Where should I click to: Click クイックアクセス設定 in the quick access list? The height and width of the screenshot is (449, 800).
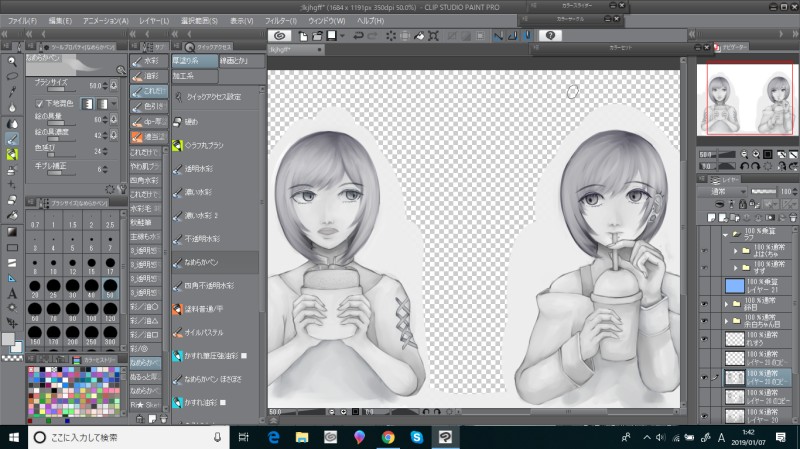click(215, 97)
